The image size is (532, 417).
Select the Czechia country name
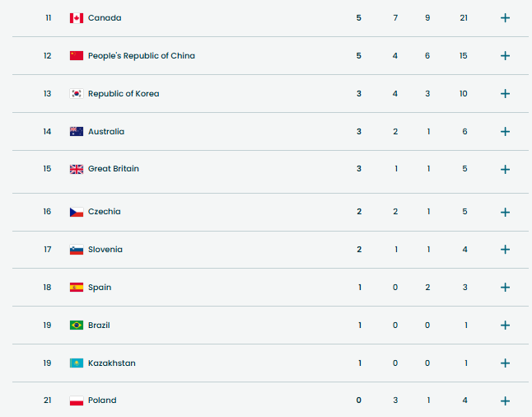pos(105,212)
